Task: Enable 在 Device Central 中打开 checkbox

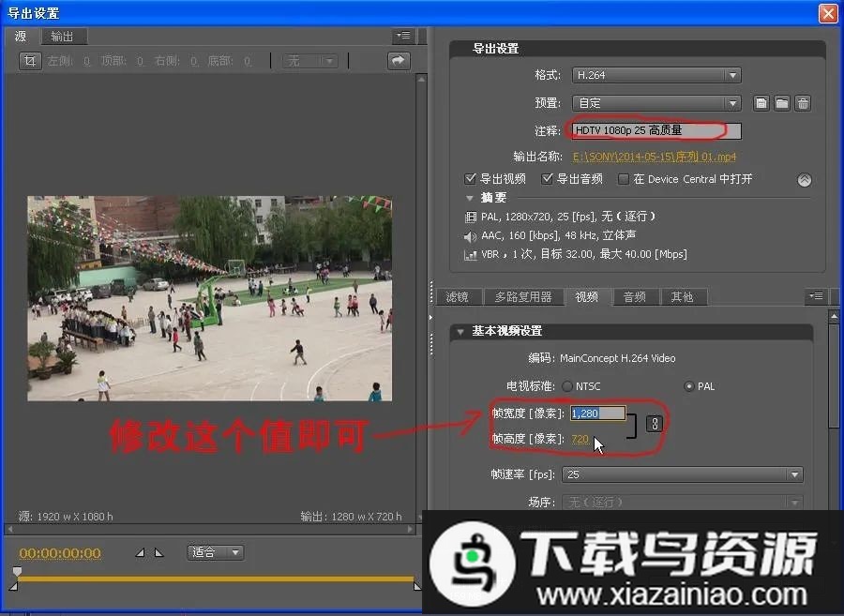Action: pos(624,179)
